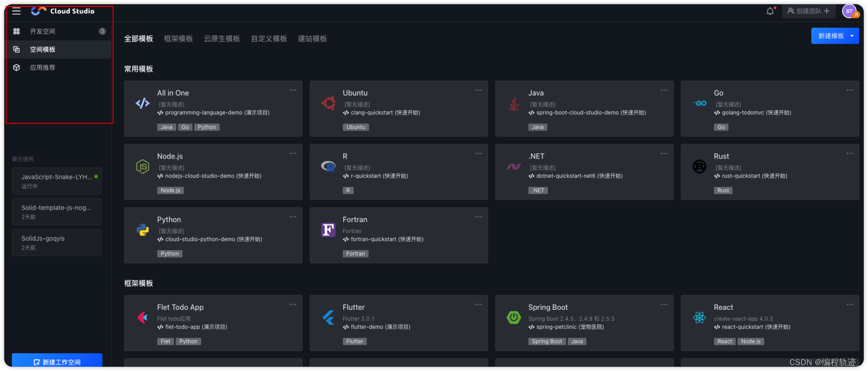
Task: Click the Flutter logo icon
Action: tap(328, 318)
